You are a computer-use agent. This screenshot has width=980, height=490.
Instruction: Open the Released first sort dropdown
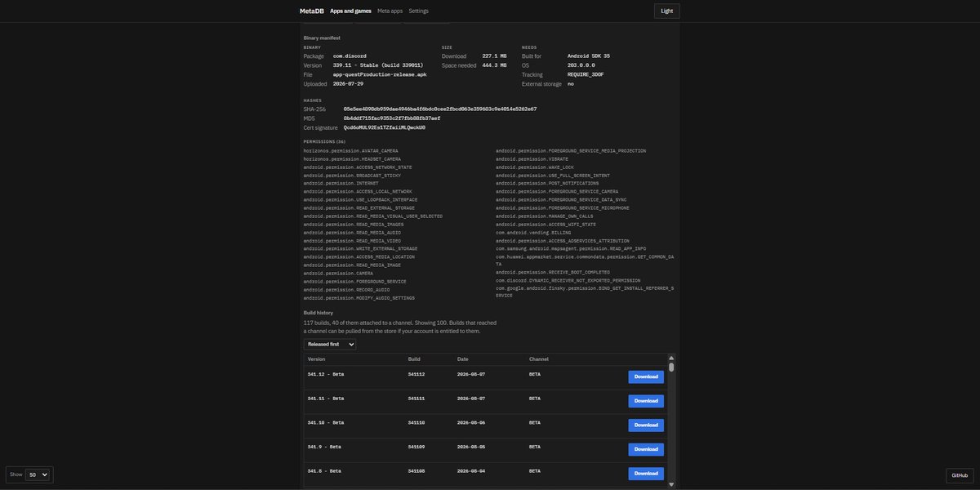coord(330,345)
